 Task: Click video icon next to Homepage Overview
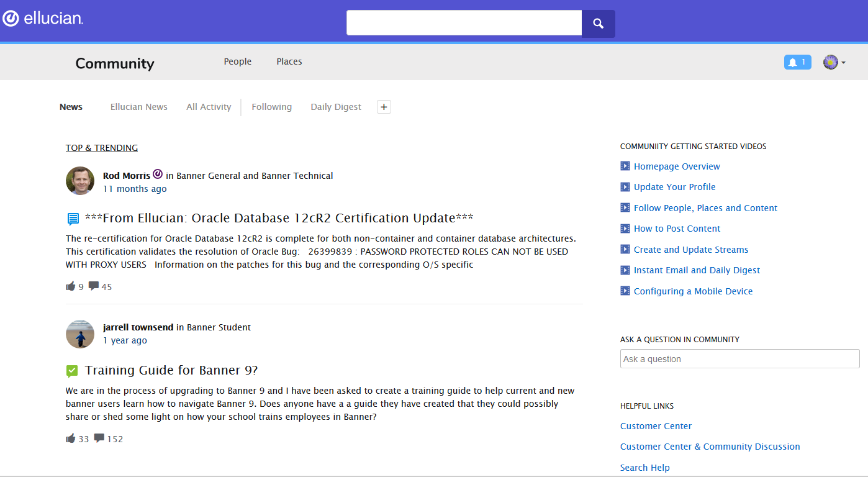click(x=625, y=166)
